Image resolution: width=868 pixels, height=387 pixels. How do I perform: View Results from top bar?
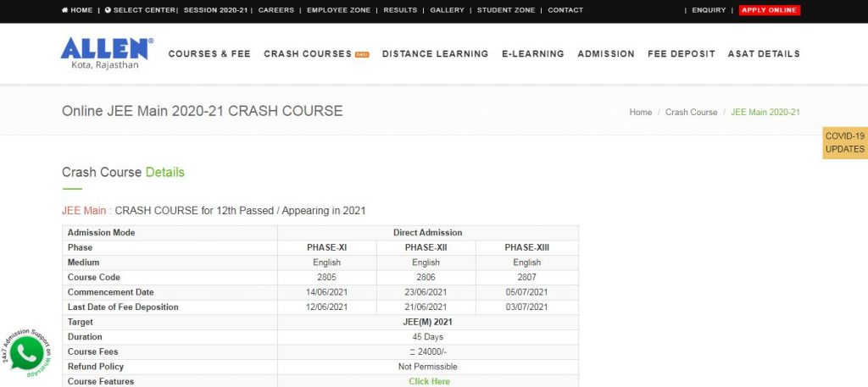pos(400,10)
